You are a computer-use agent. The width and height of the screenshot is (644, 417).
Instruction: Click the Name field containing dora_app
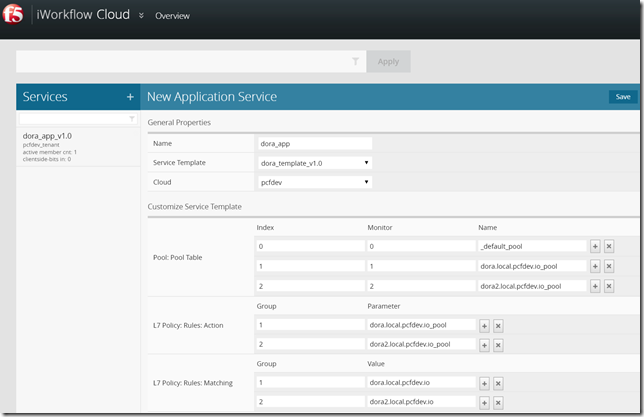tap(314, 143)
